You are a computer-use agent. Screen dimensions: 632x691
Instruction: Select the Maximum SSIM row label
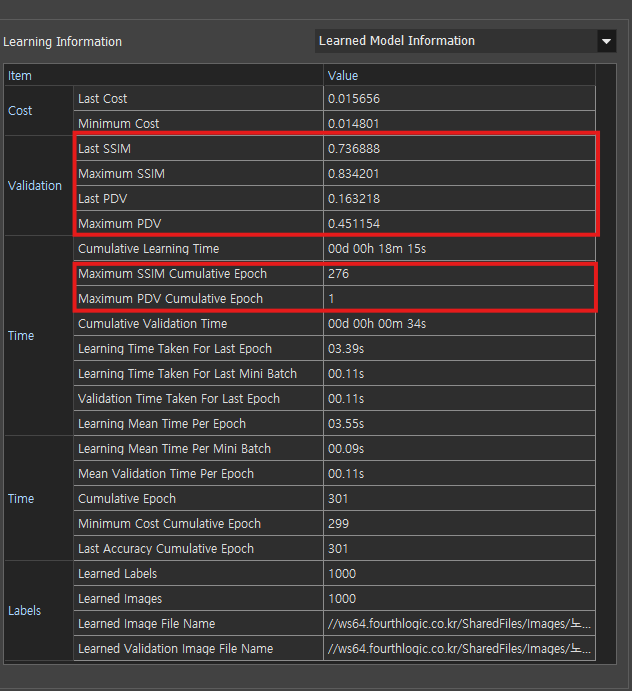pyautogui.click(x=121, y=174)
